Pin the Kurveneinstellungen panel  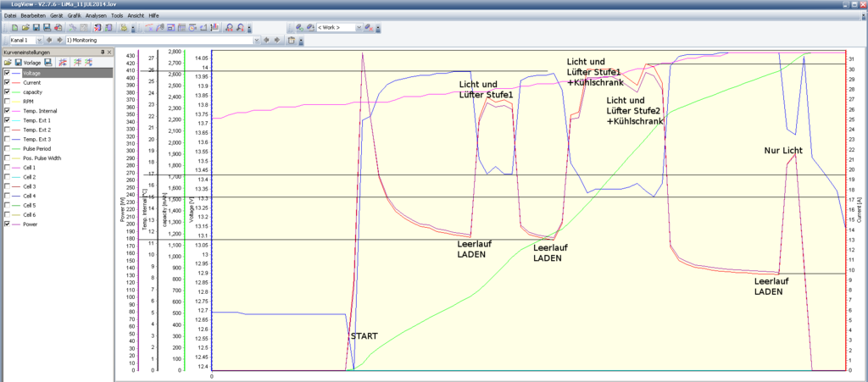[102, 52]
